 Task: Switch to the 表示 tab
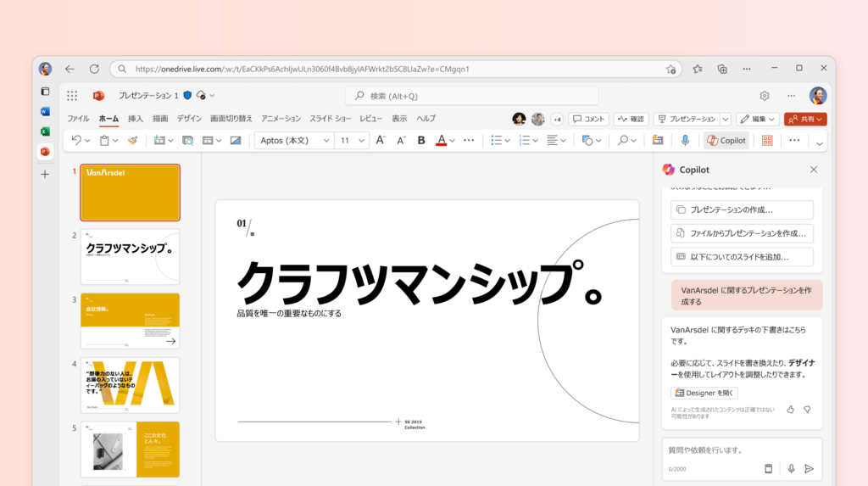point(399,119)
